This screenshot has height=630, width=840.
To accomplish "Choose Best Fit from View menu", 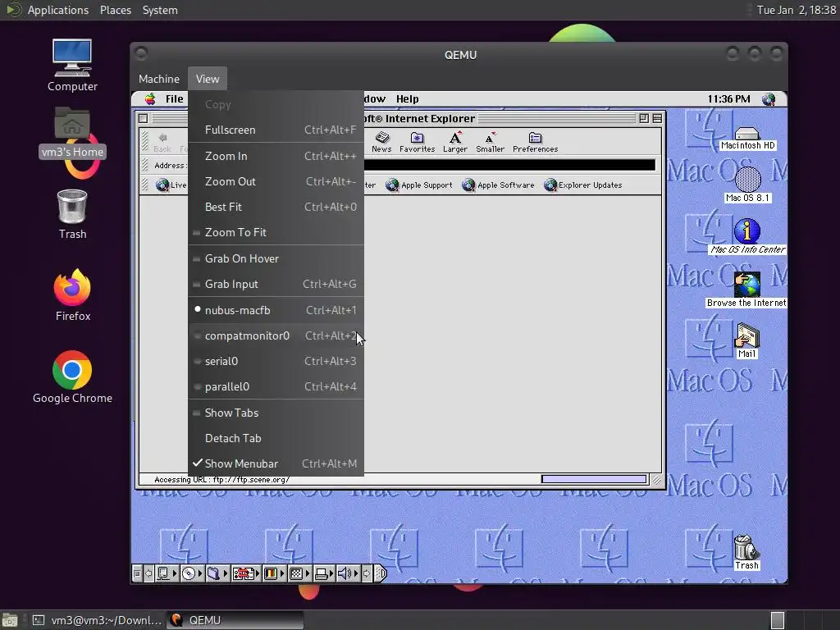I will click(x=276, y=207).
